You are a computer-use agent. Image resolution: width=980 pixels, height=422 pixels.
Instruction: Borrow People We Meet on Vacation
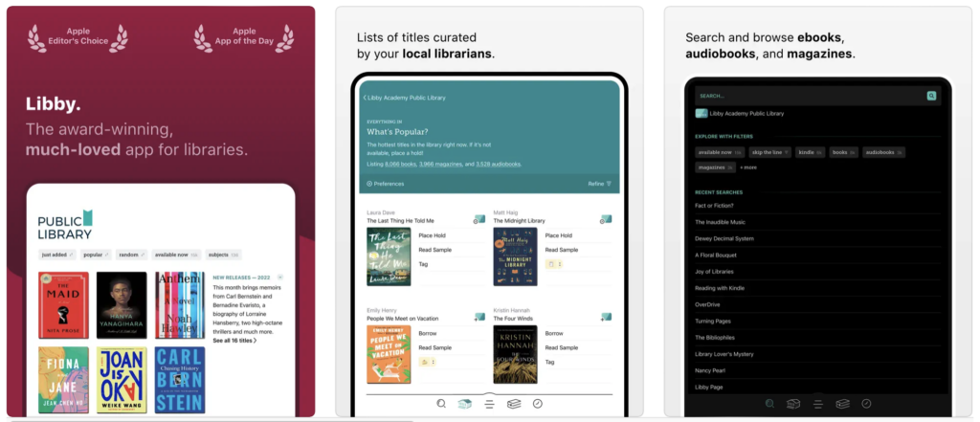tap(428, 333)
